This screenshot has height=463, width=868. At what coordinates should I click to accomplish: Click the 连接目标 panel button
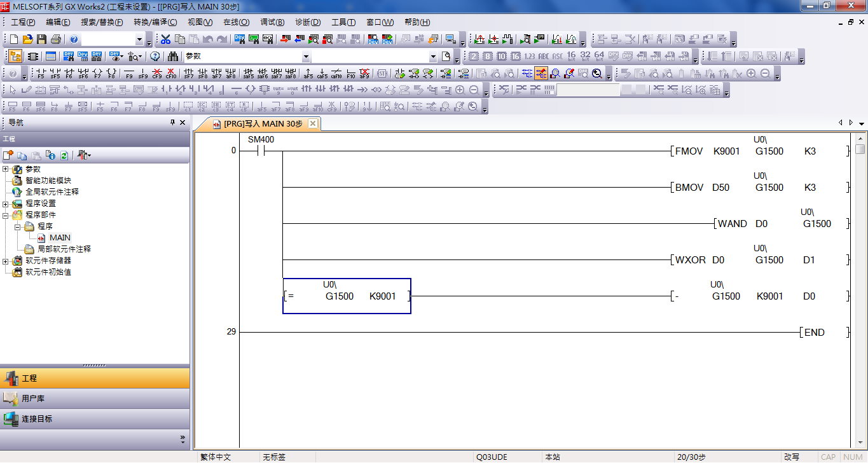pyautogui.click(x=95, y=418)
